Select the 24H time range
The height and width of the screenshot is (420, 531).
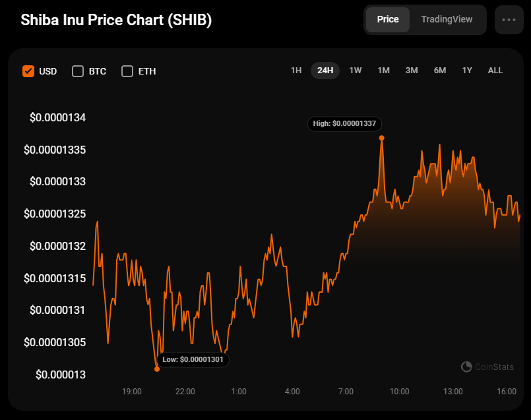pyautogui.click(x=325, y=71)
